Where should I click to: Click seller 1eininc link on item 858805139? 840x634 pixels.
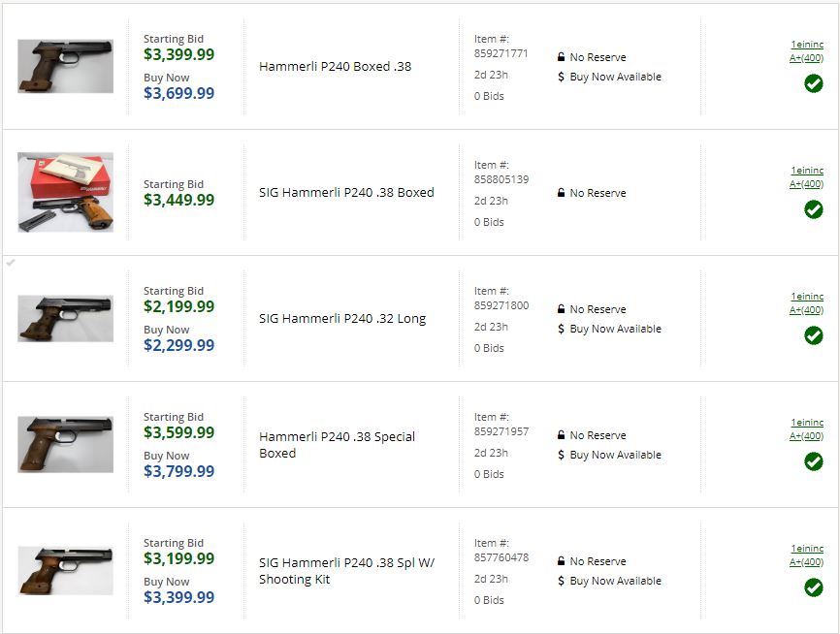pyautogui.click(x=807, y=171)
